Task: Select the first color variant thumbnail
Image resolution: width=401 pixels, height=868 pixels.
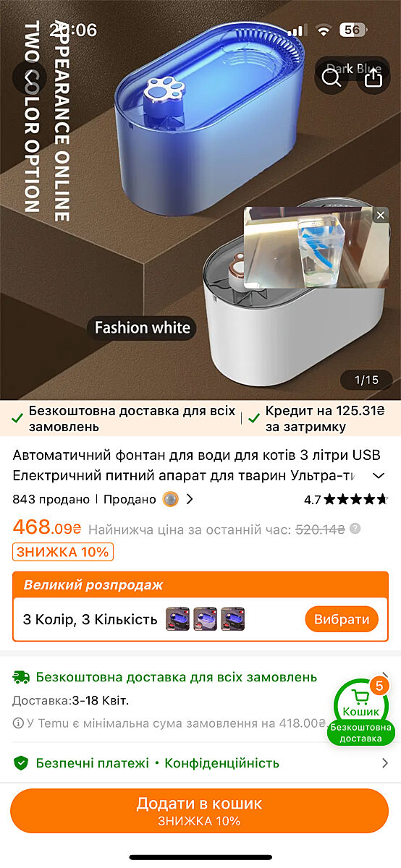Action: (x=178, y=619)
